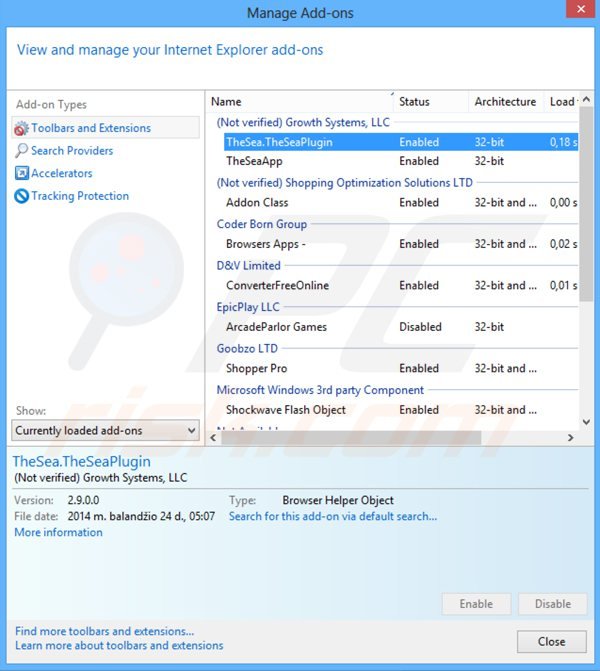Image resolution: width=600 pixels, height=671 pixels.
Task: Open Search for this add-on via default search
Action: pos(333,516)
